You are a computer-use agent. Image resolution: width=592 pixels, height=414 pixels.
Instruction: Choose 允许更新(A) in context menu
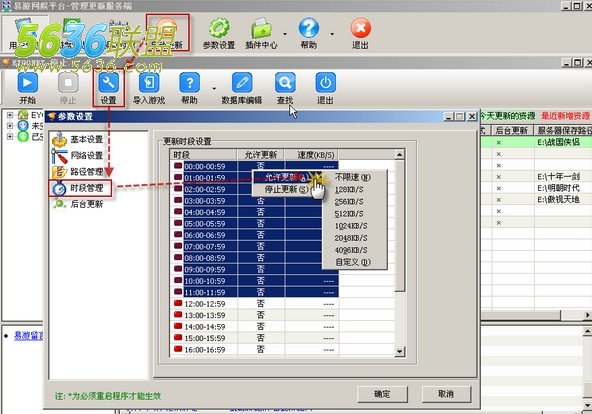tap(287, 177)
